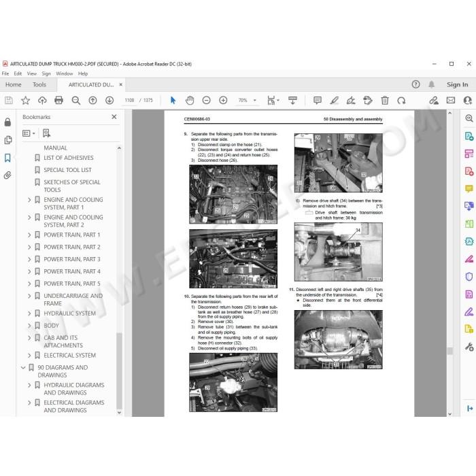Viewport: 476px width, 476px height.
Task: Click the document vertical scrollbar thumb
Action: click(x=450, y=351)
